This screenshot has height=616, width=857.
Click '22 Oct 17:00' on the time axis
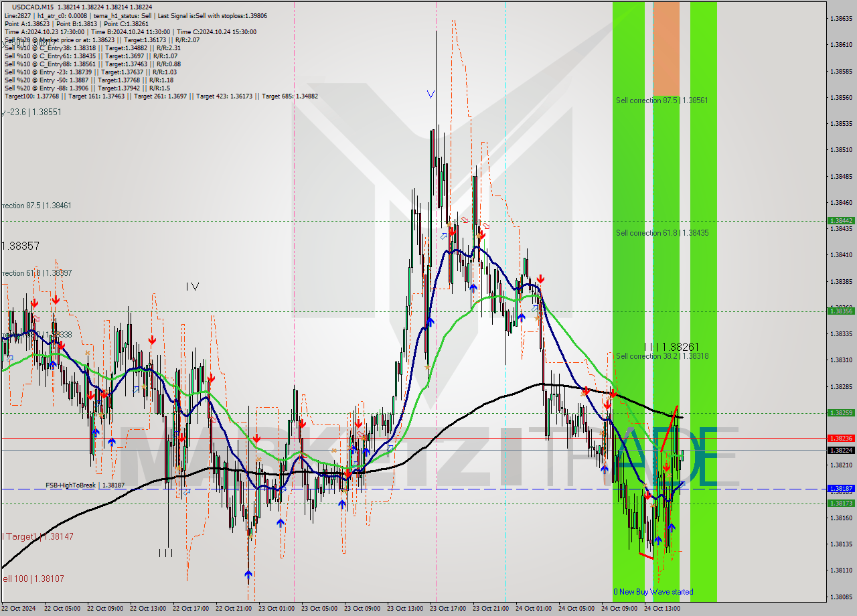click(191, 609)
